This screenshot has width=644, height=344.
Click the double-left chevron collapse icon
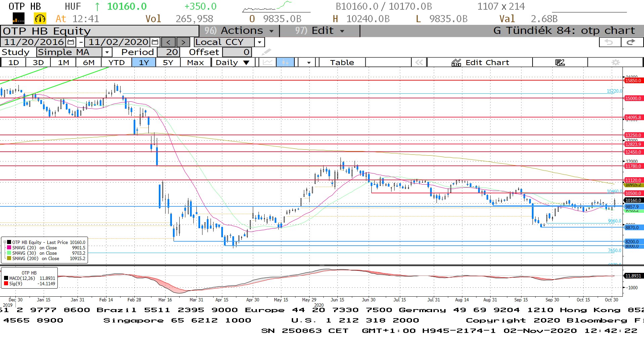point(419,62)
